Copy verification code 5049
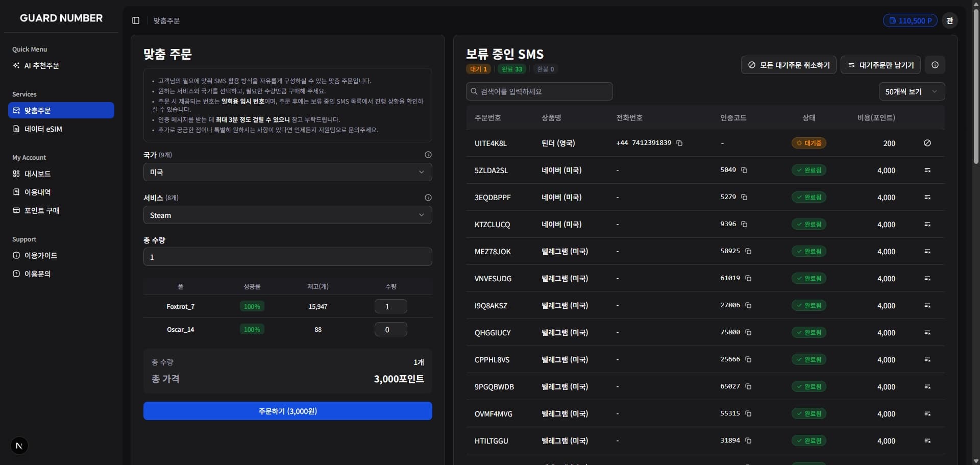Image resolution: width=980 pixels, height=465 pixels. click(744, 170)
